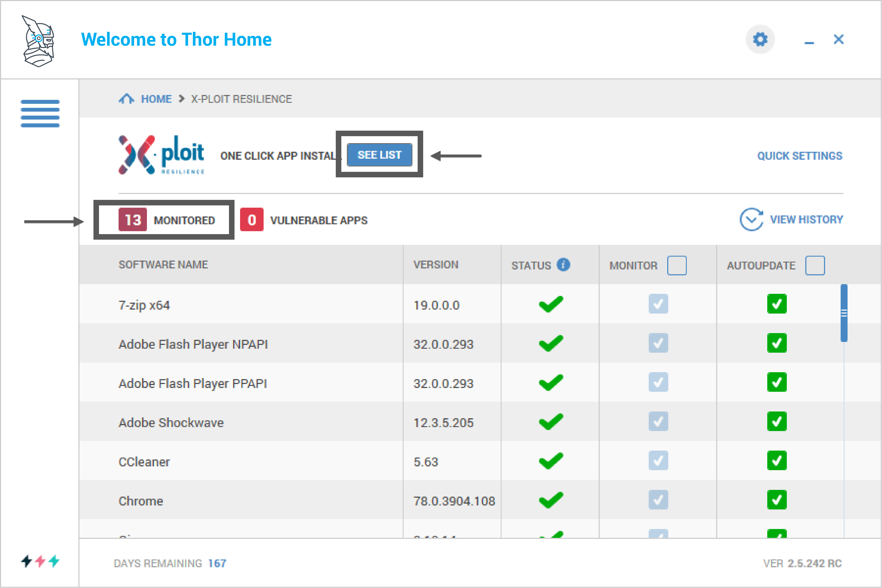Click the software list scrollbar handle

[844, 313]
